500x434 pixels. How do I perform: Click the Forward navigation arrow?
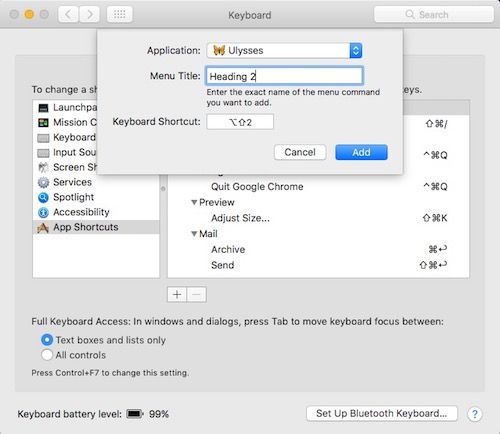89,15
